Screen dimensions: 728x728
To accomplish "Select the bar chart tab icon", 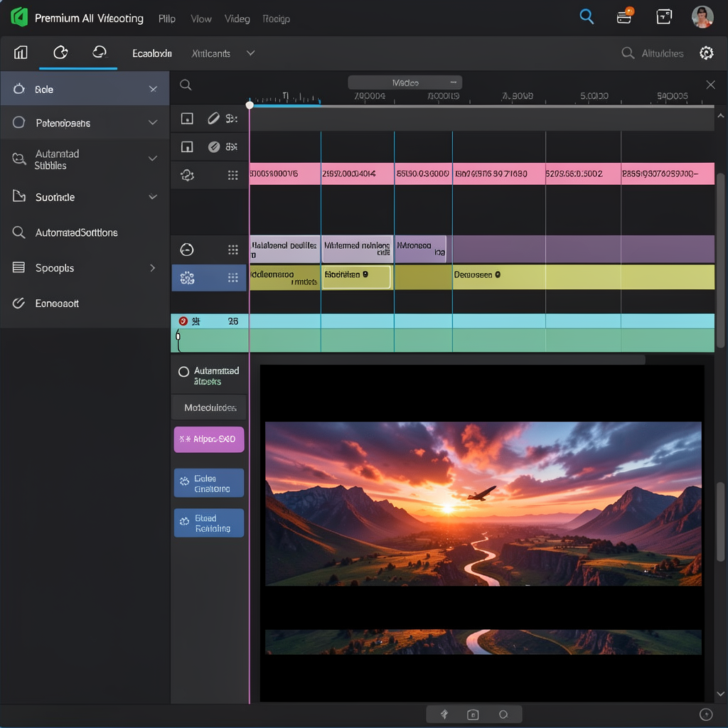I will pos(21,53).
